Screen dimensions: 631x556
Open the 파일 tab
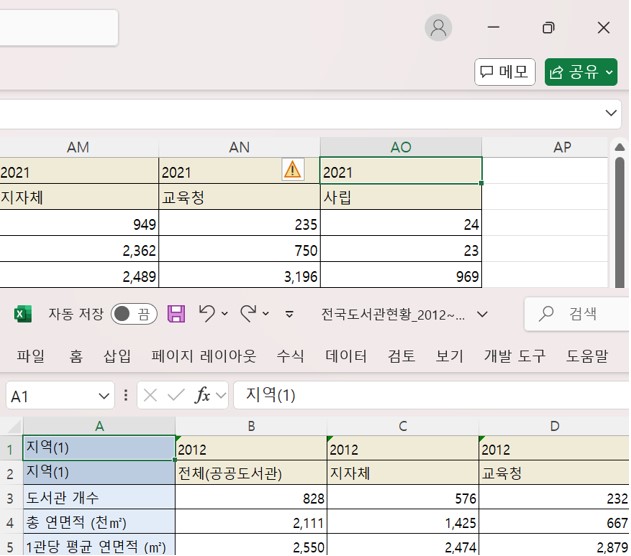[x=31, y=356]
